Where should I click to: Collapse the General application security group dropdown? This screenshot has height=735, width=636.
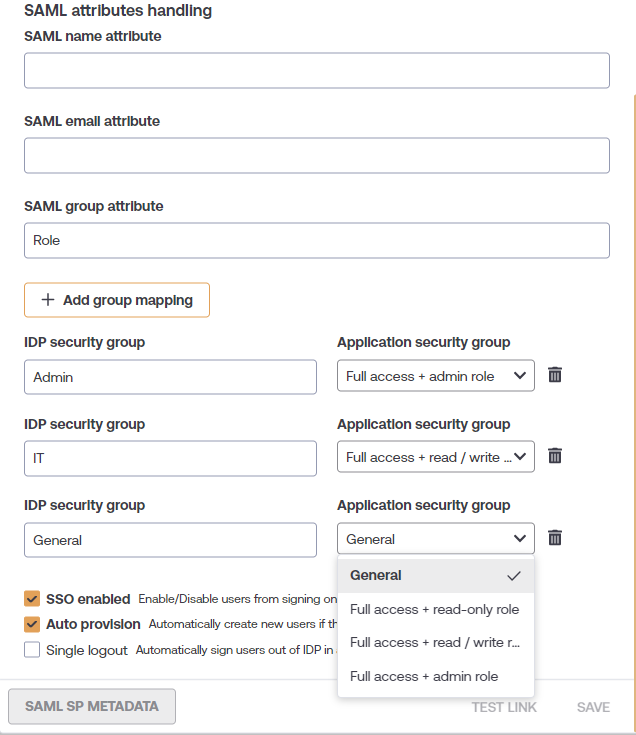coord(435,539)
